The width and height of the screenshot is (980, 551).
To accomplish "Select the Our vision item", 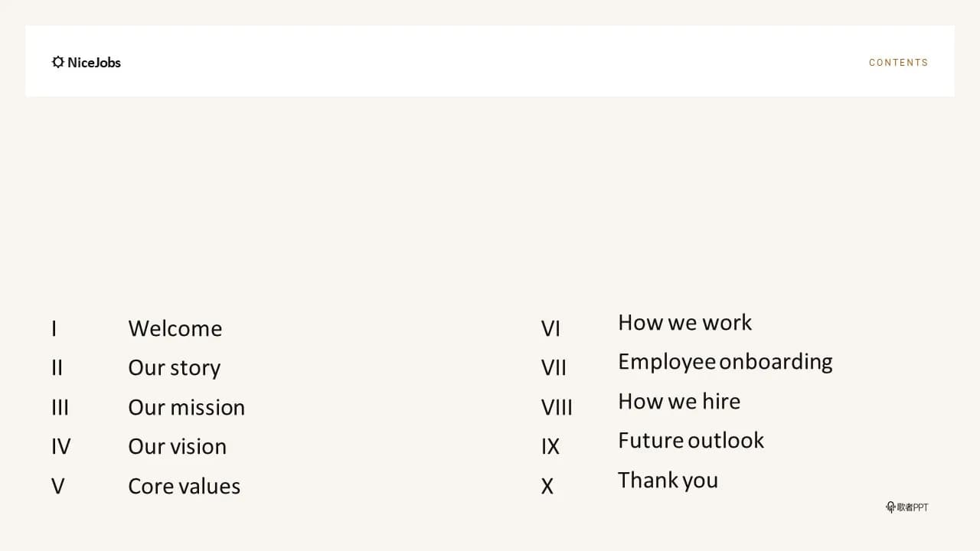I will pyautogui.click(x=178, y=446).
